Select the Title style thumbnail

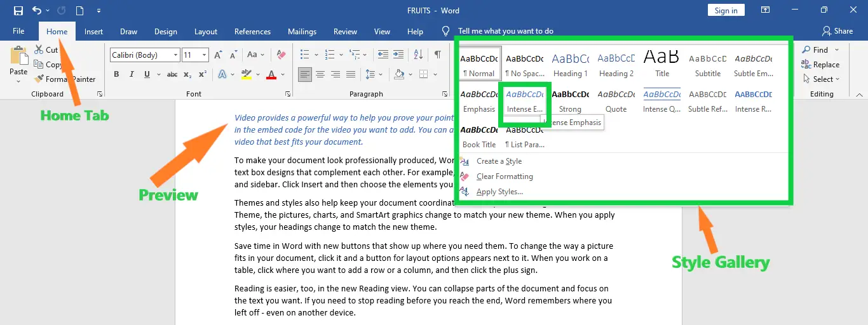pyautogui.click(x=662, y=63)
